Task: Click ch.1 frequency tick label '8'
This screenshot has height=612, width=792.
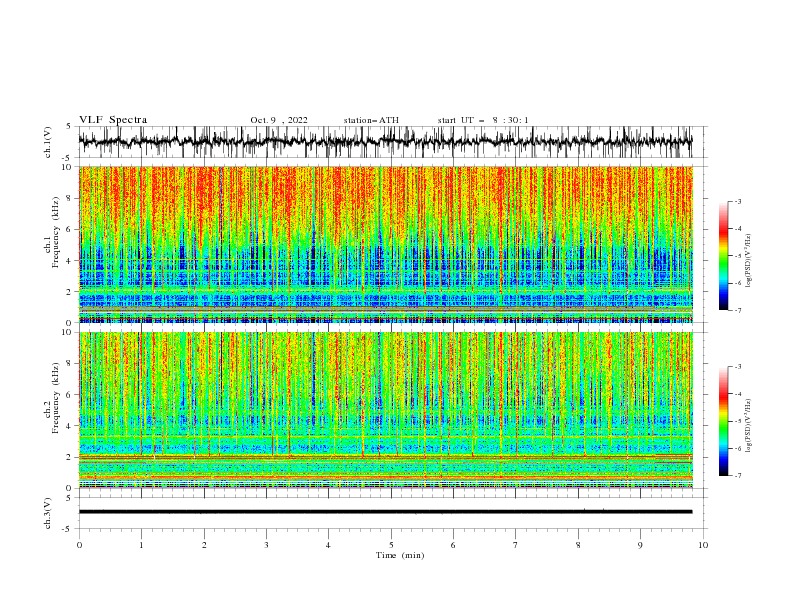Action: 70,198
